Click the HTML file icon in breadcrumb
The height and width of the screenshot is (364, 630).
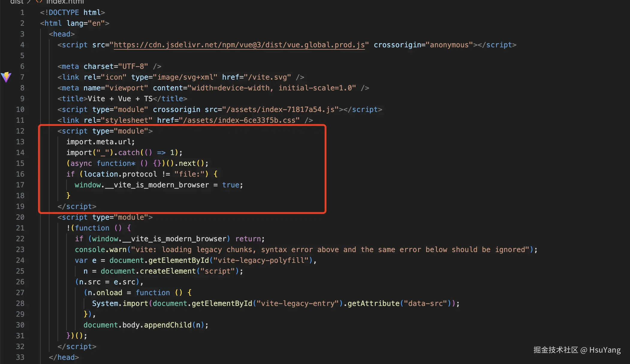tap(39, 1)
